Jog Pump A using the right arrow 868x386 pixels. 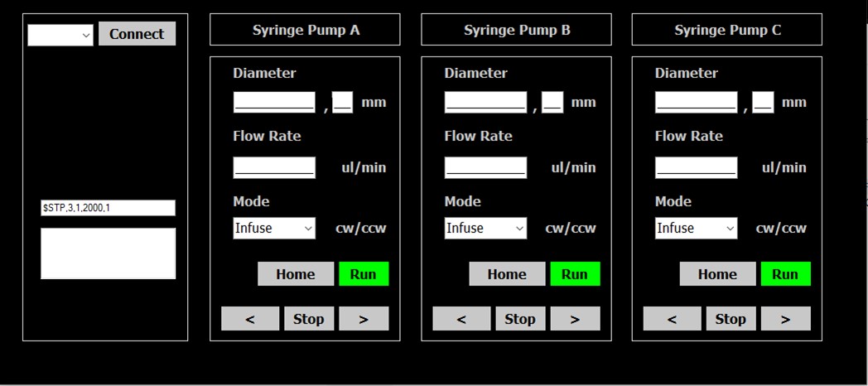click(x=364, y=319)
